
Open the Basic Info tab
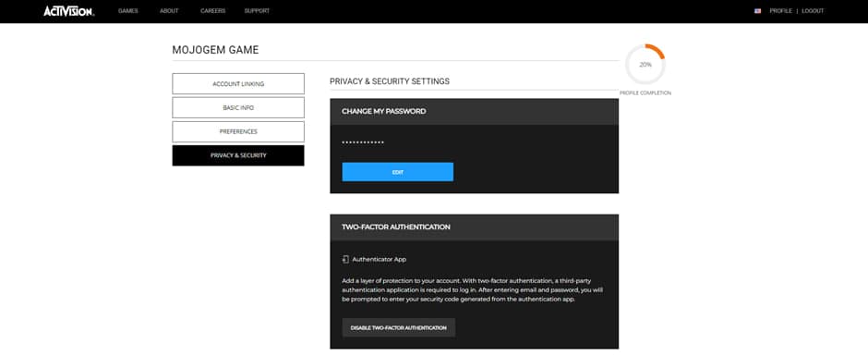pos(238,107)
